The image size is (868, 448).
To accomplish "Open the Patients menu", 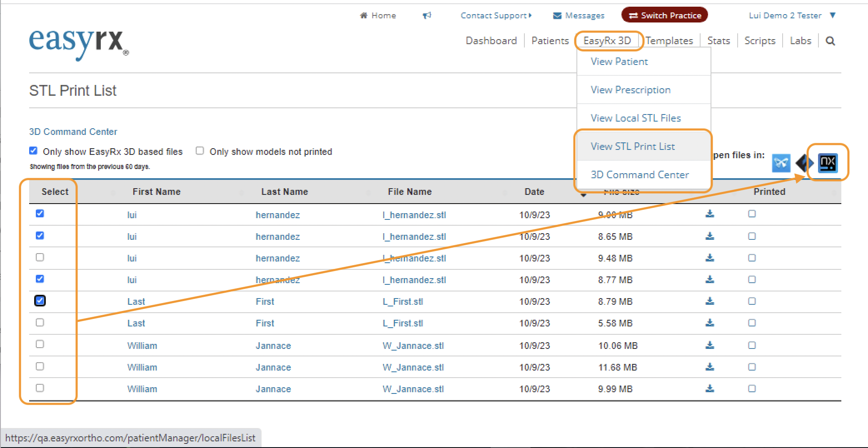I will [x=550, y=41].
